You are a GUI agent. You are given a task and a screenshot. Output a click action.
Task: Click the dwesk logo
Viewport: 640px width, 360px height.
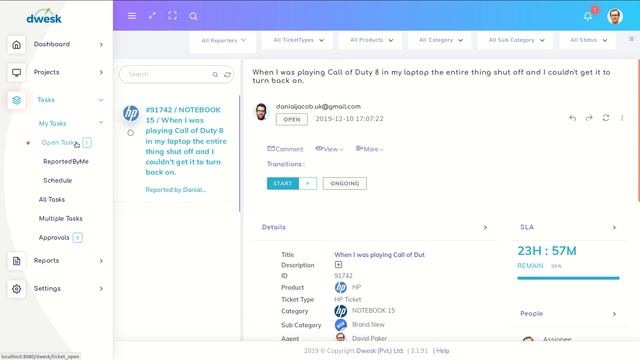[44, 17]
